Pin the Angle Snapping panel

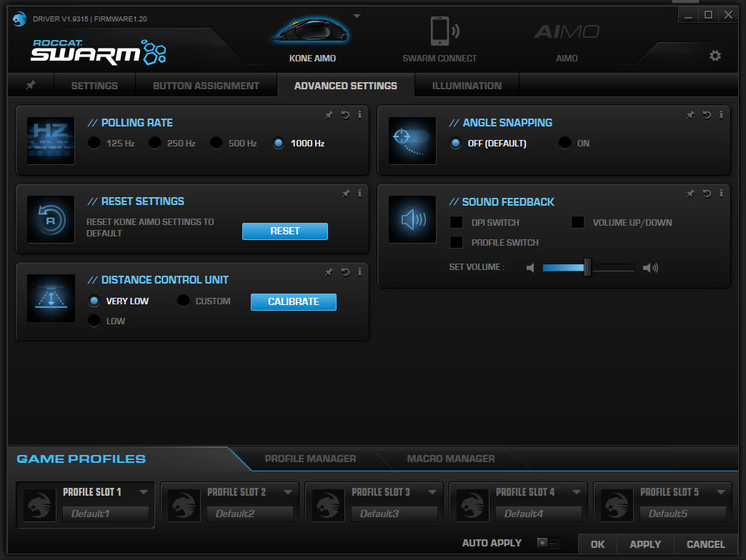(x=690, y=114)
